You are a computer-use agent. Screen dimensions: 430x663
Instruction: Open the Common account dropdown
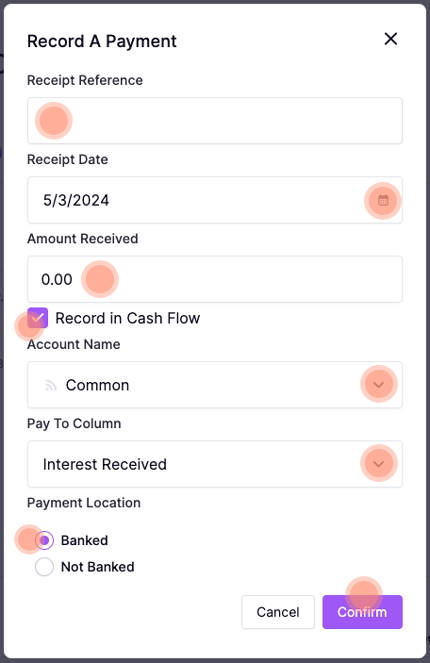(x=215, y=385)
